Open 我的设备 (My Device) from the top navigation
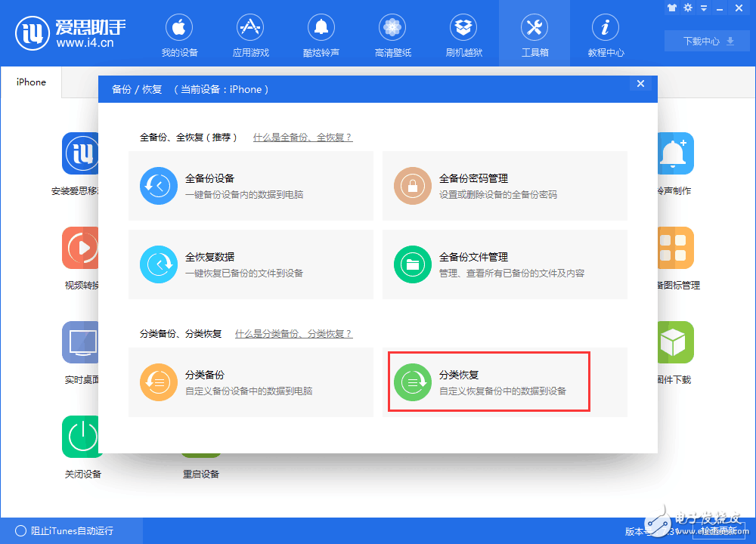This screenshot has height=544, width=756. click(179, 34)
